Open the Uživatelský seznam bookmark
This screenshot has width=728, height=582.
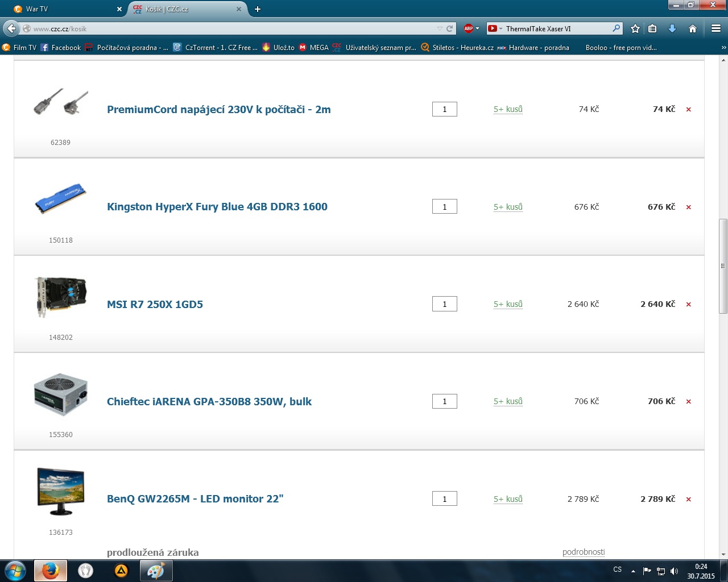(x=375, y=48)
